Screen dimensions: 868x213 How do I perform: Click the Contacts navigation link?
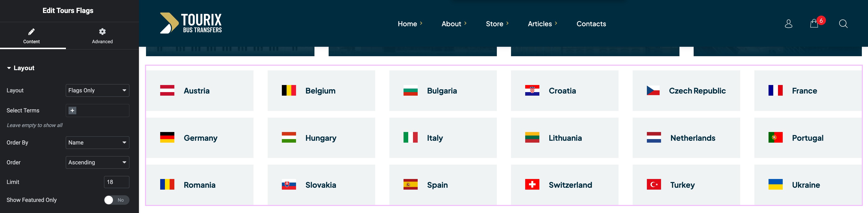pyautogui.click(x=591, y=24)
